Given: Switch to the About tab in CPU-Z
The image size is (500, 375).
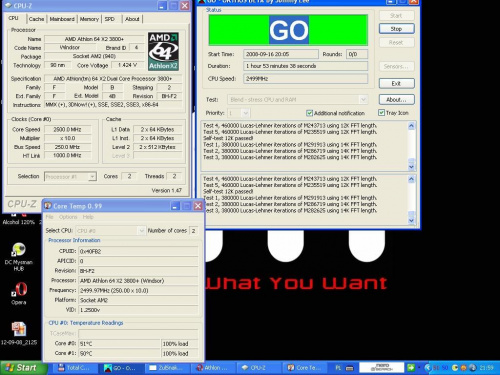Looking at the screenshot, I should coord(132,19).
